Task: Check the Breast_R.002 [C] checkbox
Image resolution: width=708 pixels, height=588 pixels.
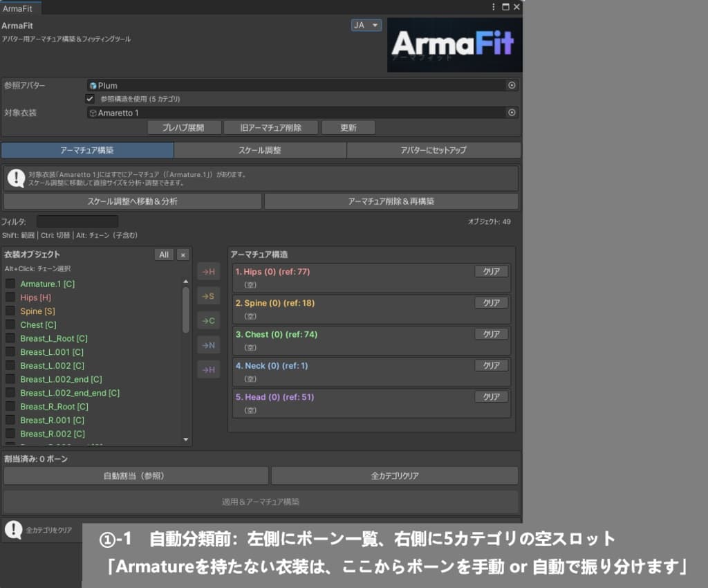Action: [10, 434]
